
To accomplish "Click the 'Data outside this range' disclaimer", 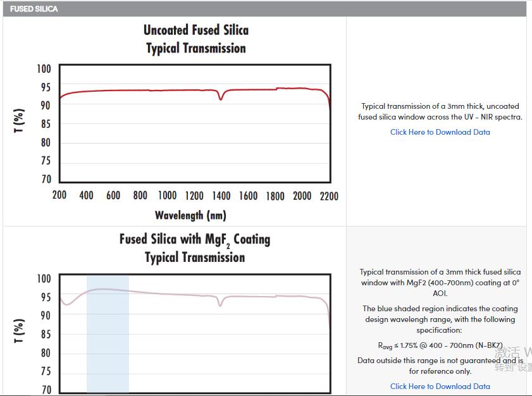I will click(440, 366).
